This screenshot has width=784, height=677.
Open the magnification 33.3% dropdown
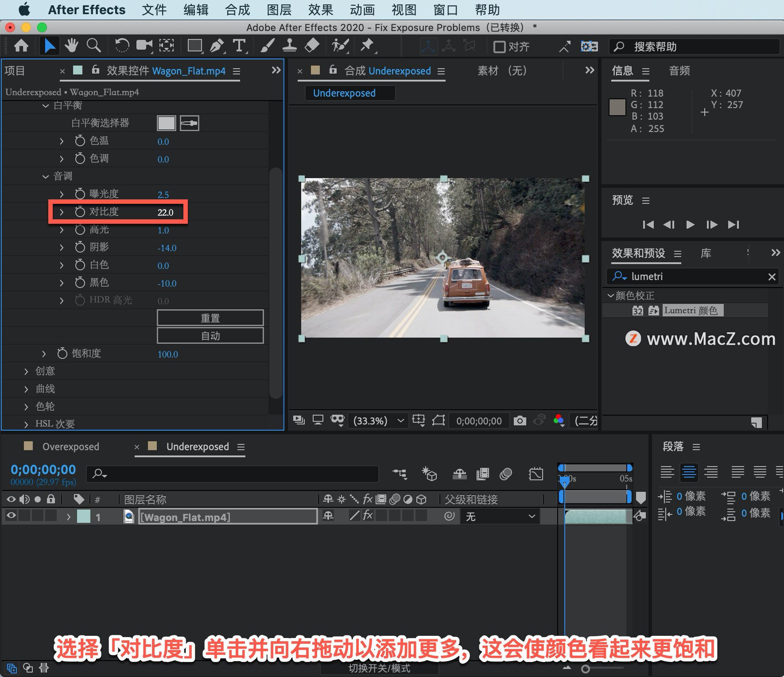pos(378,420)
